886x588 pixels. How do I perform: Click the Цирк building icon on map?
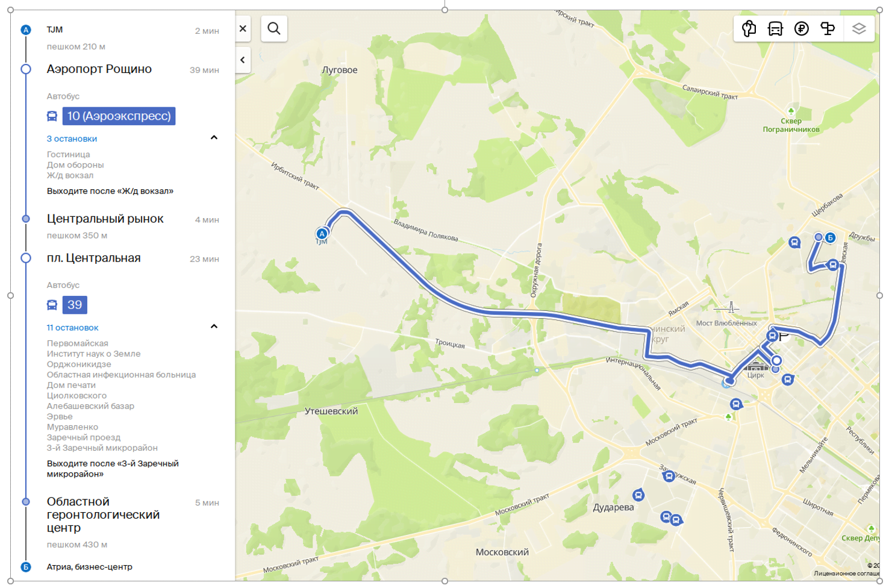coord(755,366)
